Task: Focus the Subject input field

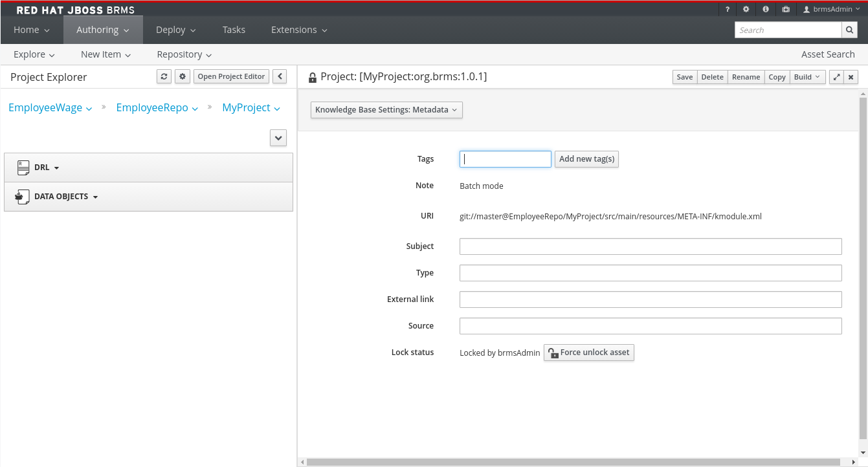Action: 651,246
